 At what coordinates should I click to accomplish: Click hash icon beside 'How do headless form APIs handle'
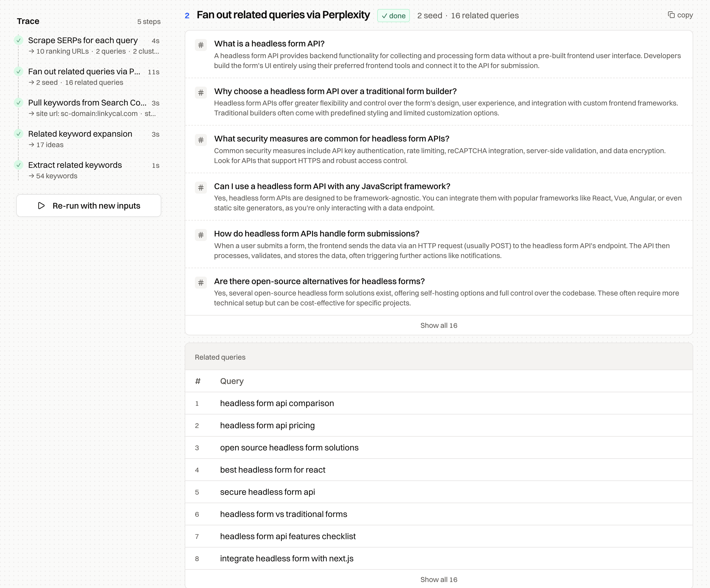[201, 235]
